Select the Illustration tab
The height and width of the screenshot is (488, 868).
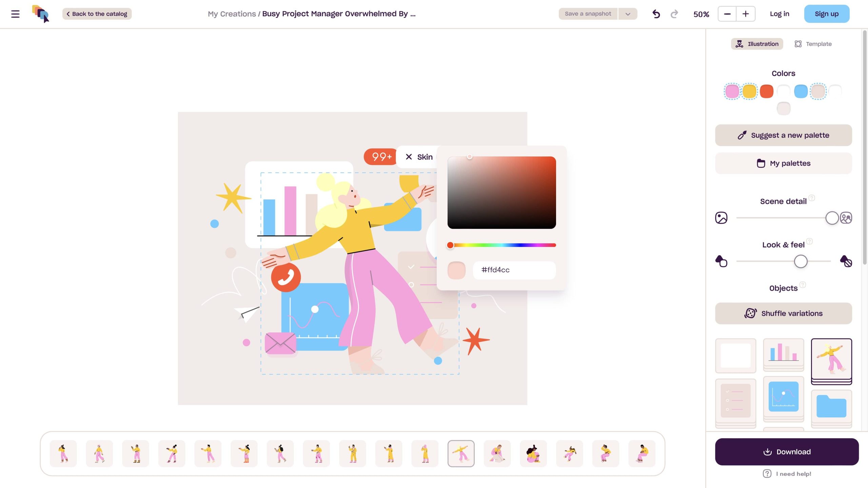click(757, 44)
